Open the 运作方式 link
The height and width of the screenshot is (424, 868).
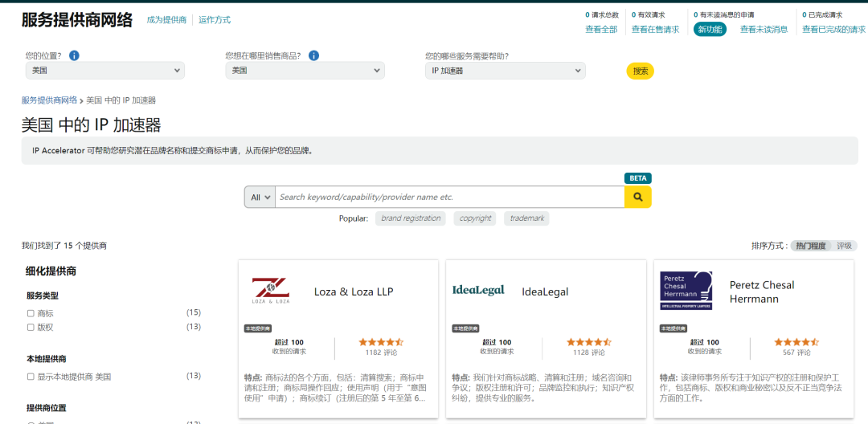click(215, 20)
